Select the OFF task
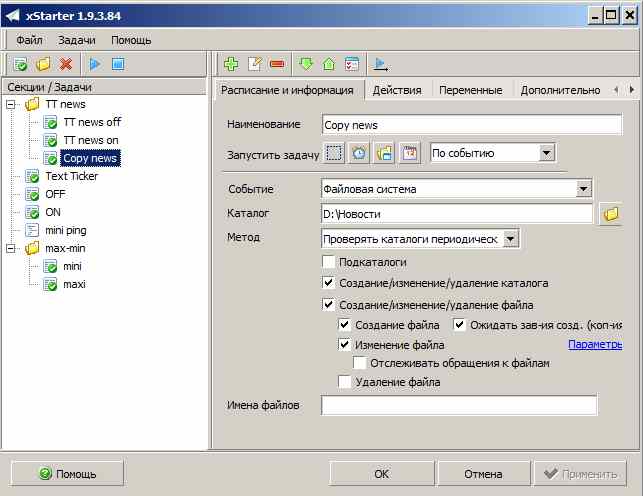The image size is (643, 496). [x=55, y=194]
